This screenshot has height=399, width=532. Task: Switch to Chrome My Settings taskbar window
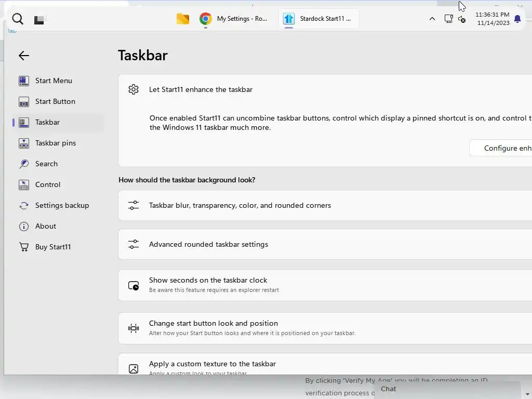click(233, 19)
